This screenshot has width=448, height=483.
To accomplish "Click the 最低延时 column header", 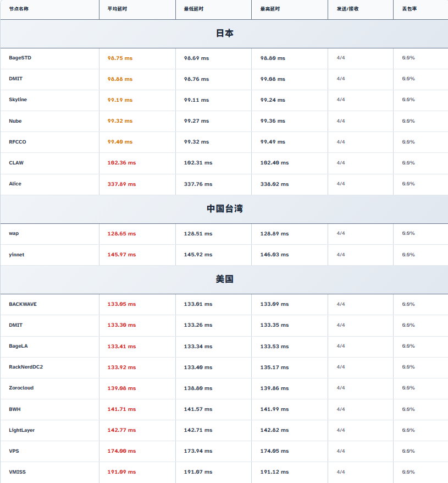I will pyautogui.click(x=193, y=9).
